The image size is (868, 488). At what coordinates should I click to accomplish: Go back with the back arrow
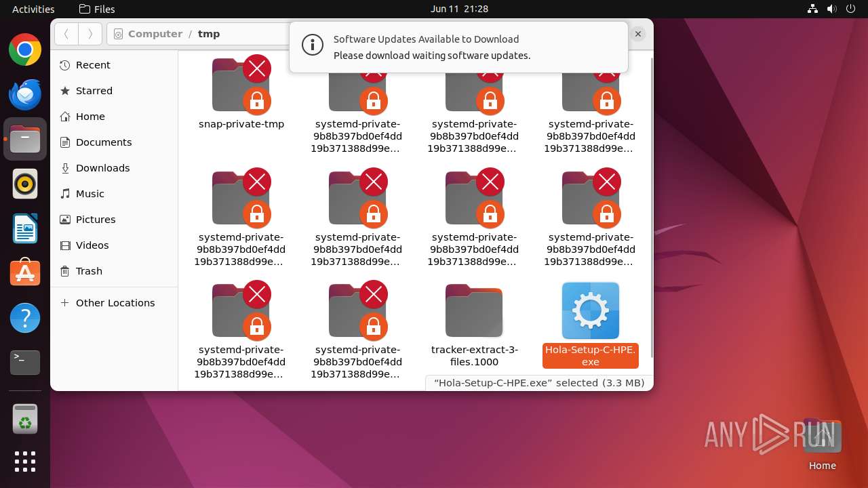tap(66, 34)
